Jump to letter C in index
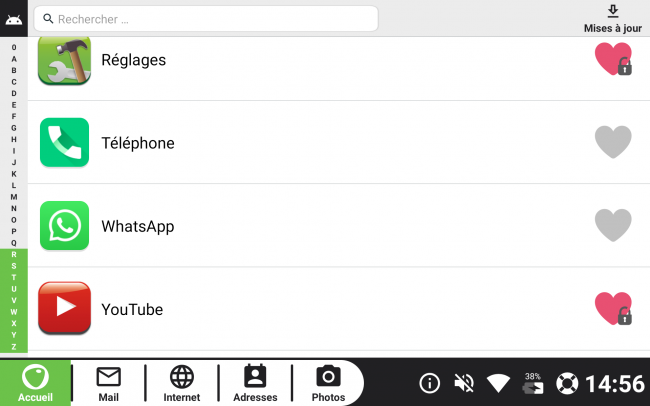The image size is (650, 406). click(14, 82)
